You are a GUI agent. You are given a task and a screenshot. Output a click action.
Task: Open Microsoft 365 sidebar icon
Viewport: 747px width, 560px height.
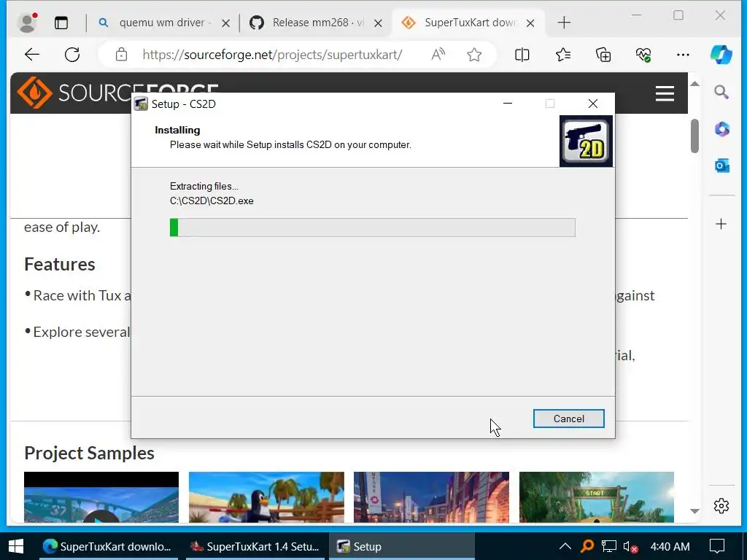click(721, 129)
